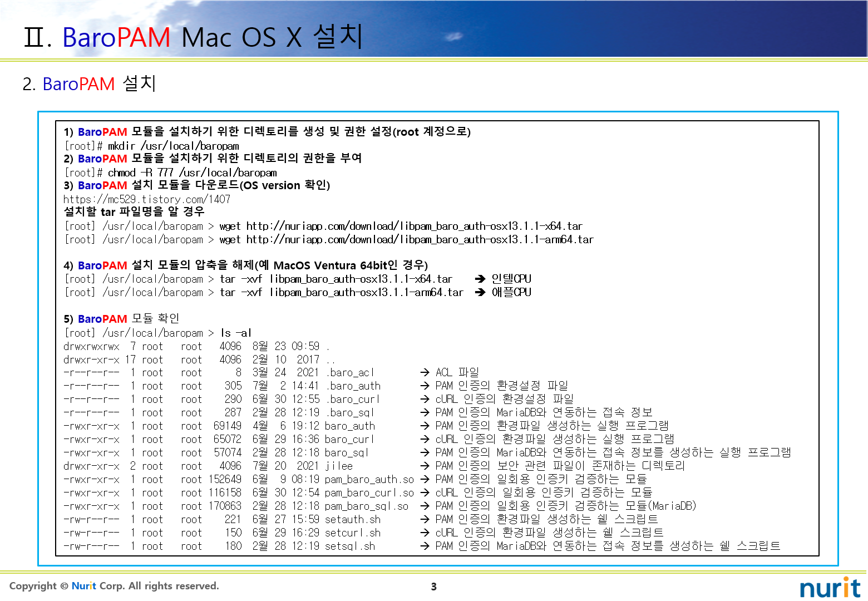868x601 pixels.
Task: Click page number 3 in the footer
Action: pyautogui.click(x=434, y=587)
